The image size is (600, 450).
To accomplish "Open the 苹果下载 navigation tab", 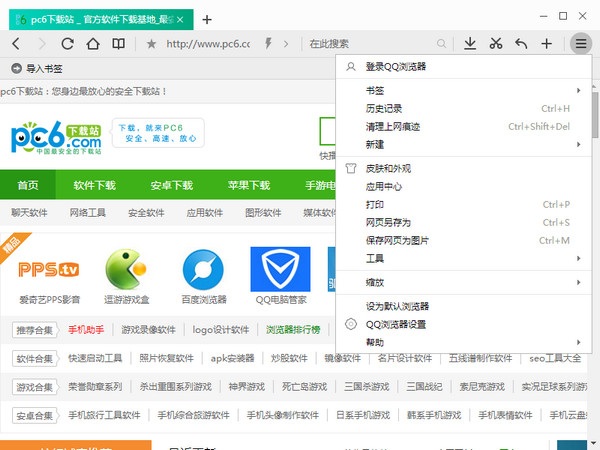I will 249,185.
